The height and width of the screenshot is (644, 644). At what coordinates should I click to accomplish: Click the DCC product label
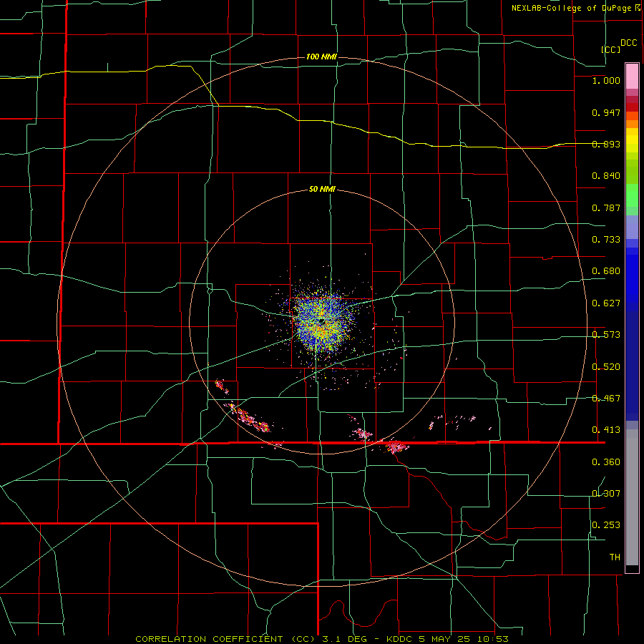pos(628,43)
